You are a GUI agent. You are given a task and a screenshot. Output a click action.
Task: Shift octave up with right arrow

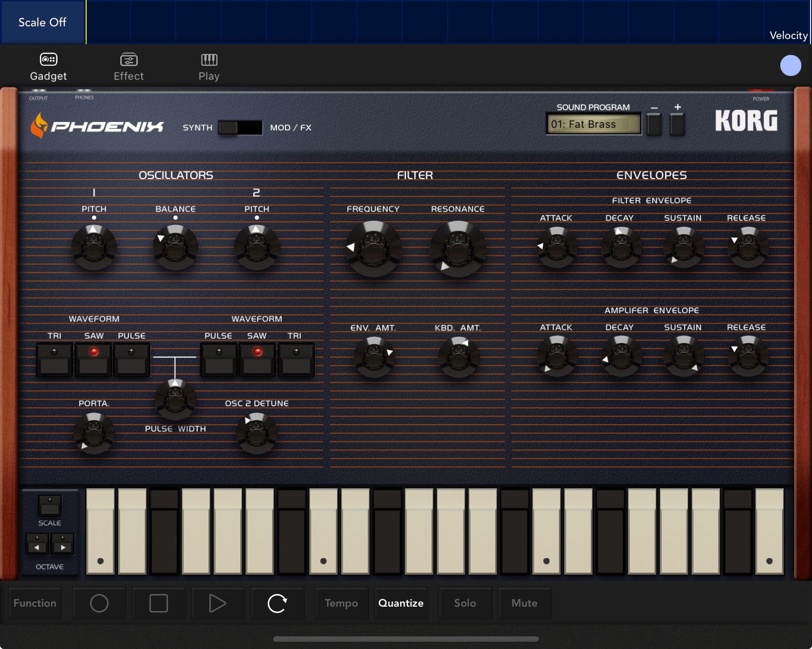(x=62, y=544)
